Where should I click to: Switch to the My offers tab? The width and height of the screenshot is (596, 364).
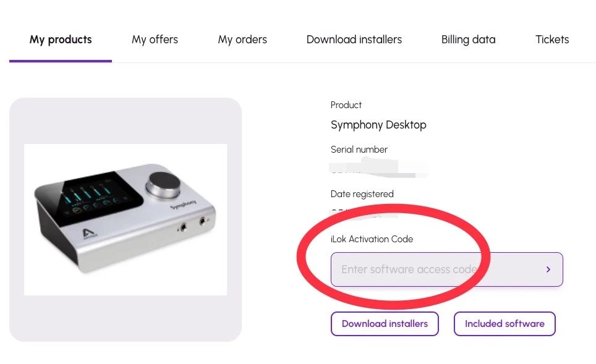(x=155, y=40)
